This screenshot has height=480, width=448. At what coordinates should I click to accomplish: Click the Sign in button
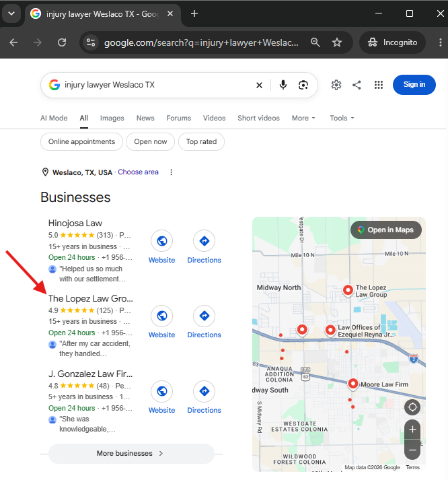tap(414, 85)
